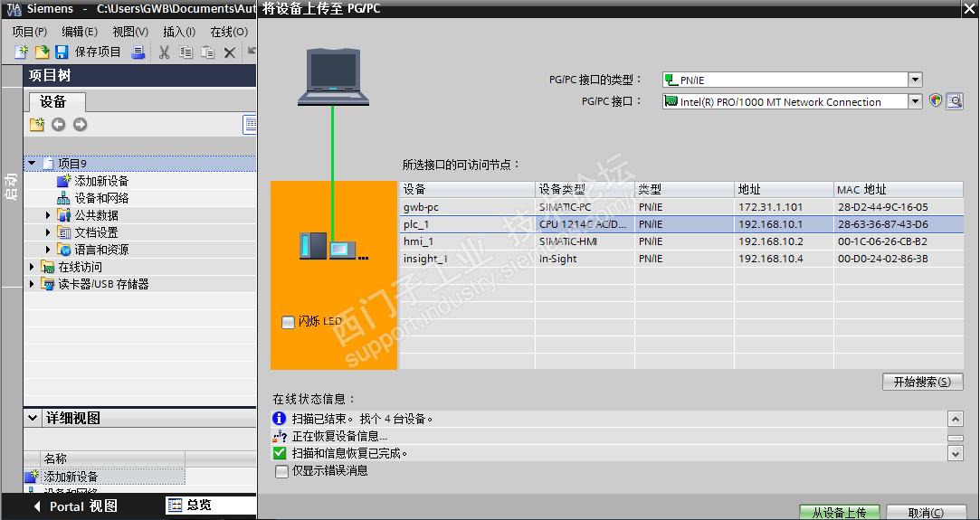980x520 pixels.
Task: Click the print toolbar icon
Action: coord(138,52)
